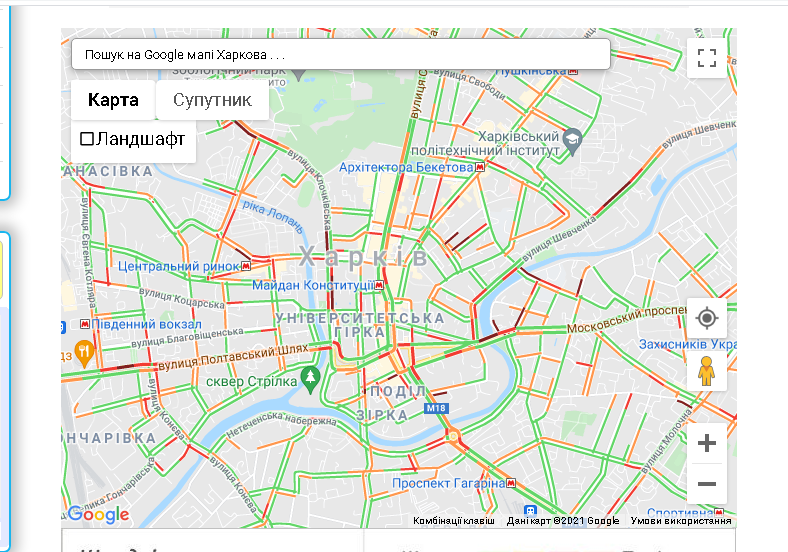Click the Майдан Конституції station label
The width and height of the screenshot is (788, 552).
click(x=313, y=286)
